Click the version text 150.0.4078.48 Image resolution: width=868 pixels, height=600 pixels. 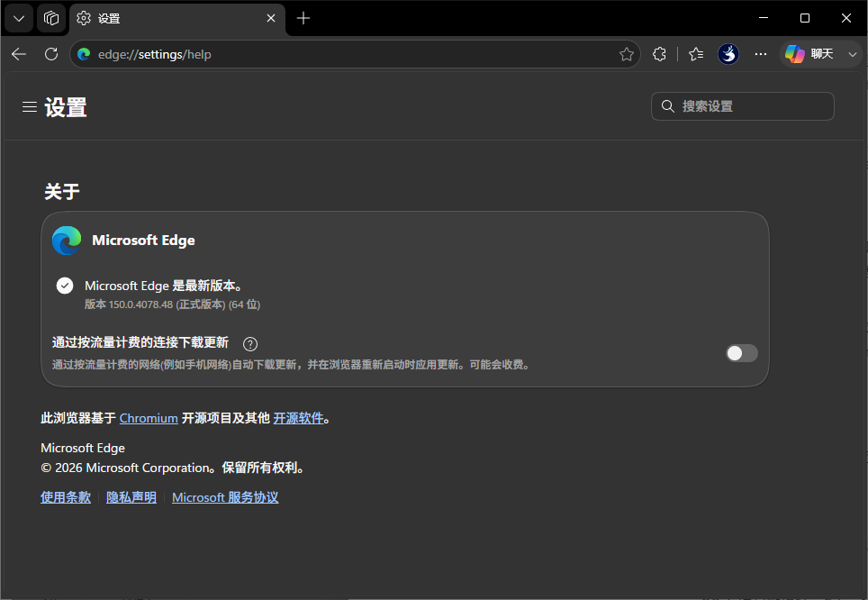pyautogui.click(x=140, y=305)
